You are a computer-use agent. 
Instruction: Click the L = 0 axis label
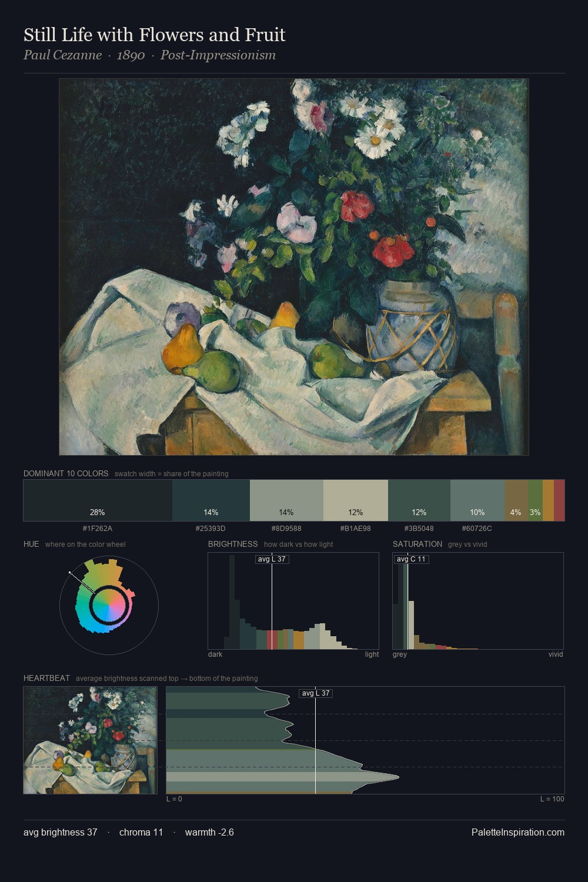[x=174, y=799]
